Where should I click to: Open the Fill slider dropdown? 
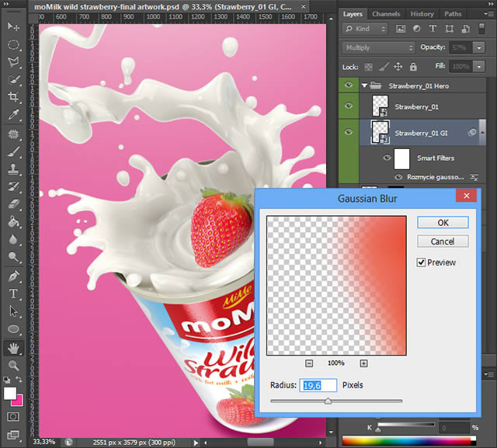[479, 67]
